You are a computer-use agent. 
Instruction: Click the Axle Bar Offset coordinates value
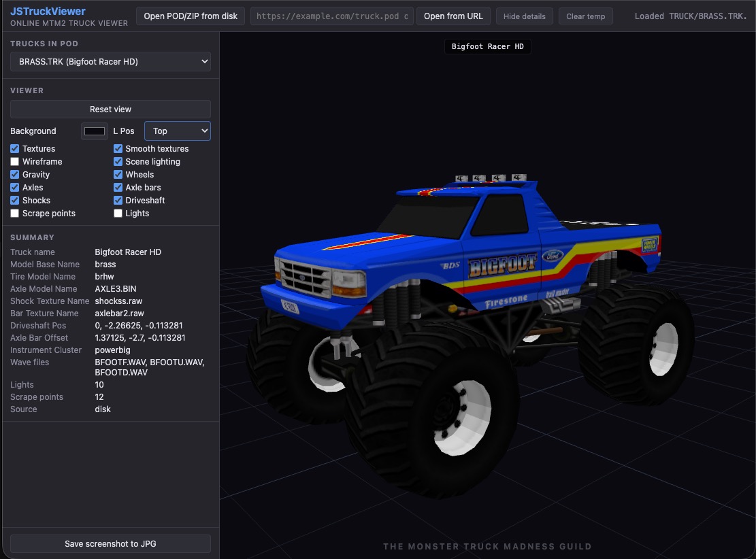point(139,338)
